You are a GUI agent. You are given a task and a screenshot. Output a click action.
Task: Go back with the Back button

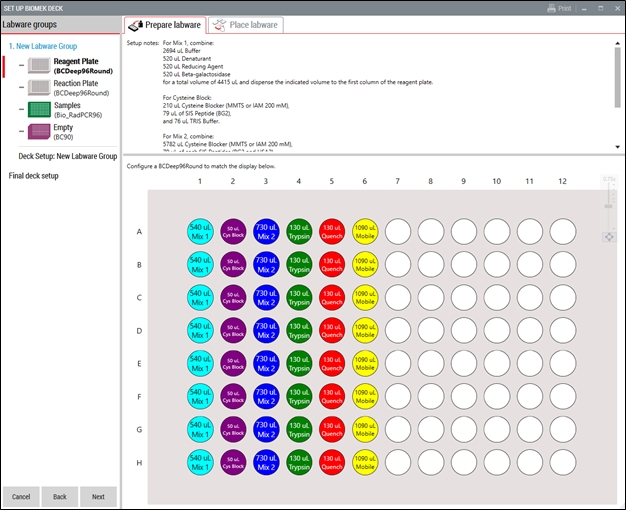(59, 496)
